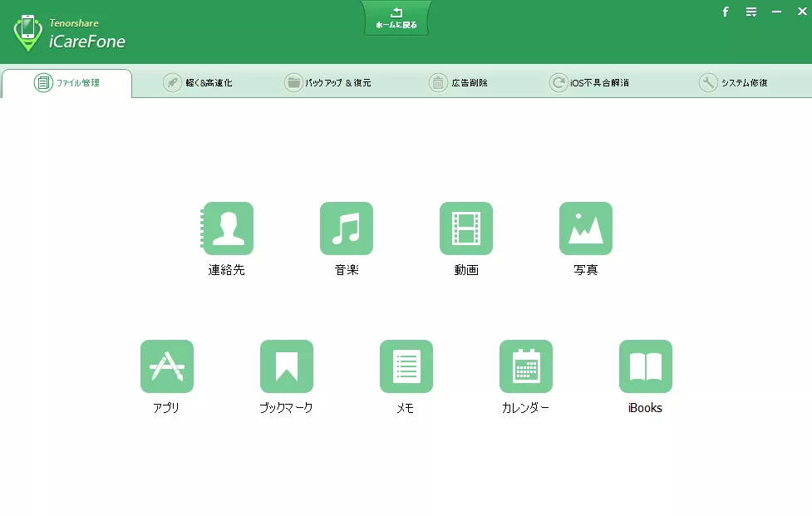Switch to the システム修復 tab
The height and width of the screenshot is (516, 812).
click(x=733, y=83)
